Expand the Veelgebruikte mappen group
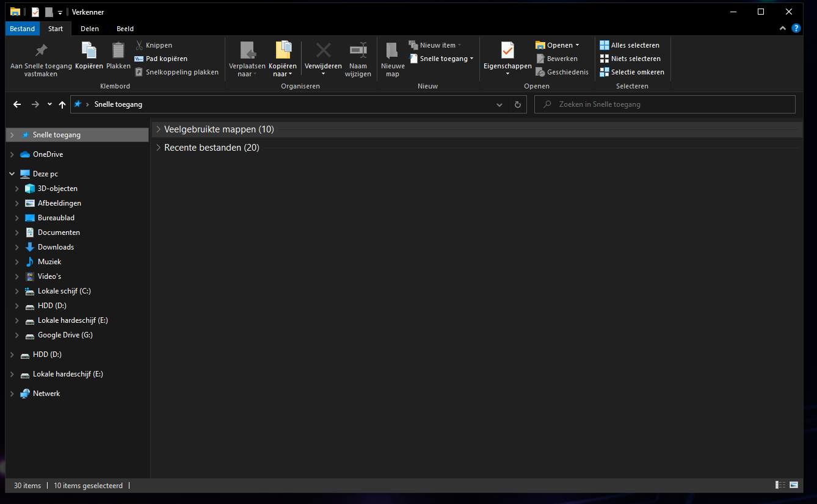Viewport: 817px width, 504px height. (x=159, y=129)
